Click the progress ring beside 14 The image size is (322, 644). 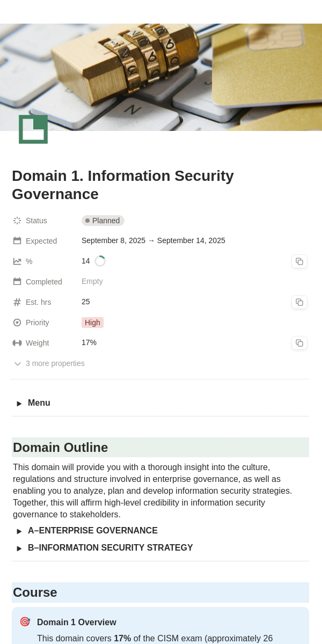pos(100,261)
